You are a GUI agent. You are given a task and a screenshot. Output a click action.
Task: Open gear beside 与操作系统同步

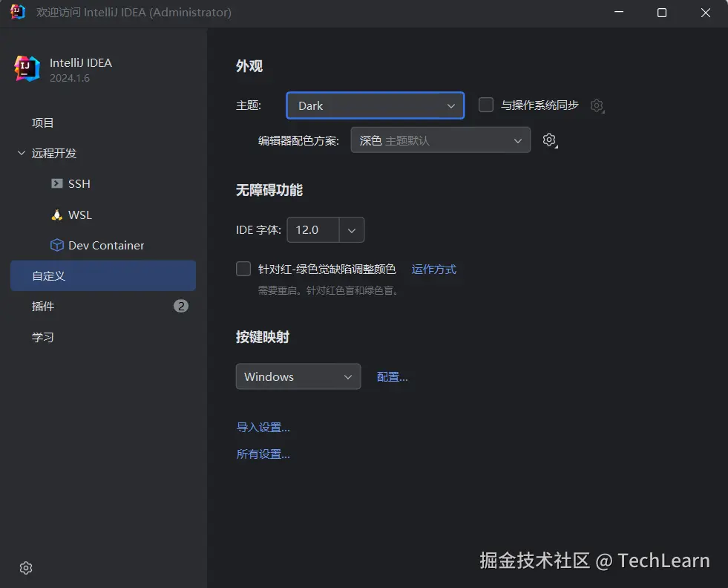[x=597, y=106]
